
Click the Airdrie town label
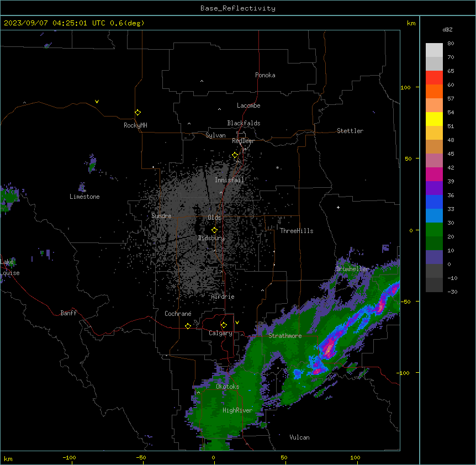tap(223, 297)
